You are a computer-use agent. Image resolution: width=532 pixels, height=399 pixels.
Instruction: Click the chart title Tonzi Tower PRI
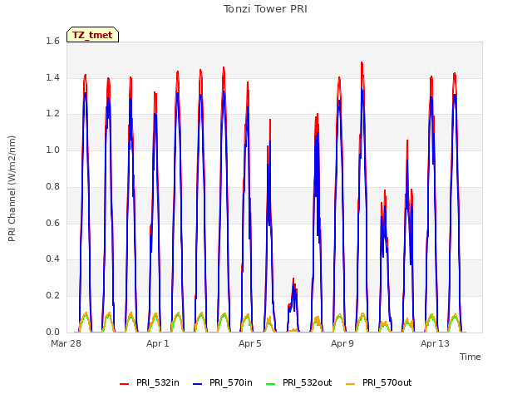265,9
